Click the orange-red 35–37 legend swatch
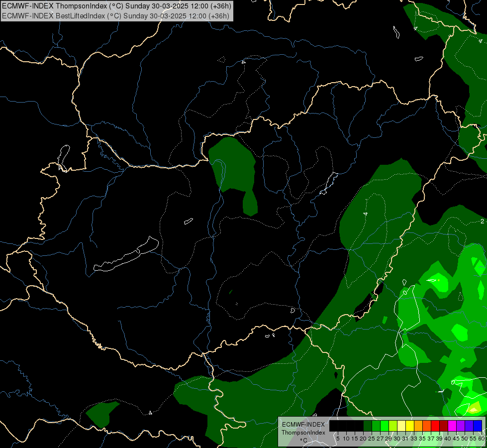This screenshot has width=487, height=448. (x=427, y=426)
